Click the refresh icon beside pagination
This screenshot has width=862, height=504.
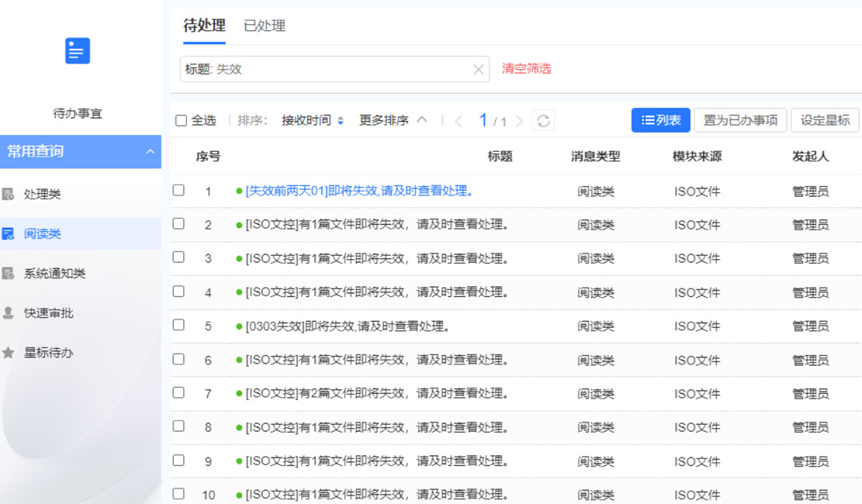[x=543, y=121]
